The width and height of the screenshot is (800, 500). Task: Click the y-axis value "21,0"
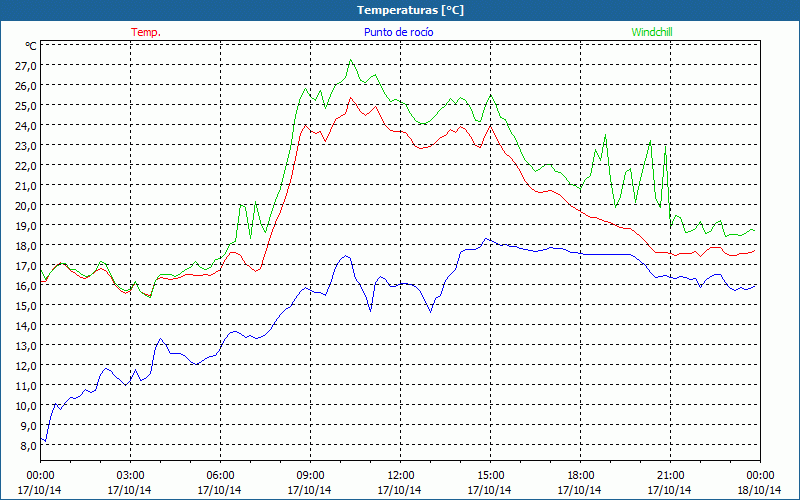27,186
